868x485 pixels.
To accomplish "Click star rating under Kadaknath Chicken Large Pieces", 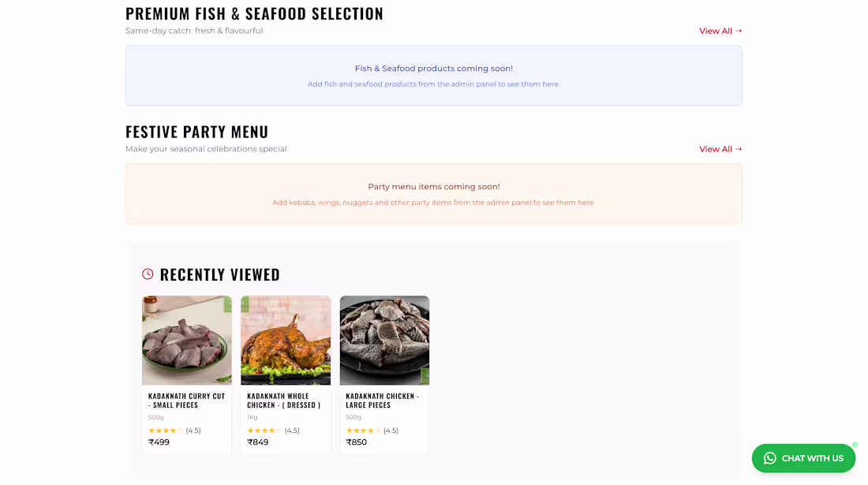I will pos(363,430).
